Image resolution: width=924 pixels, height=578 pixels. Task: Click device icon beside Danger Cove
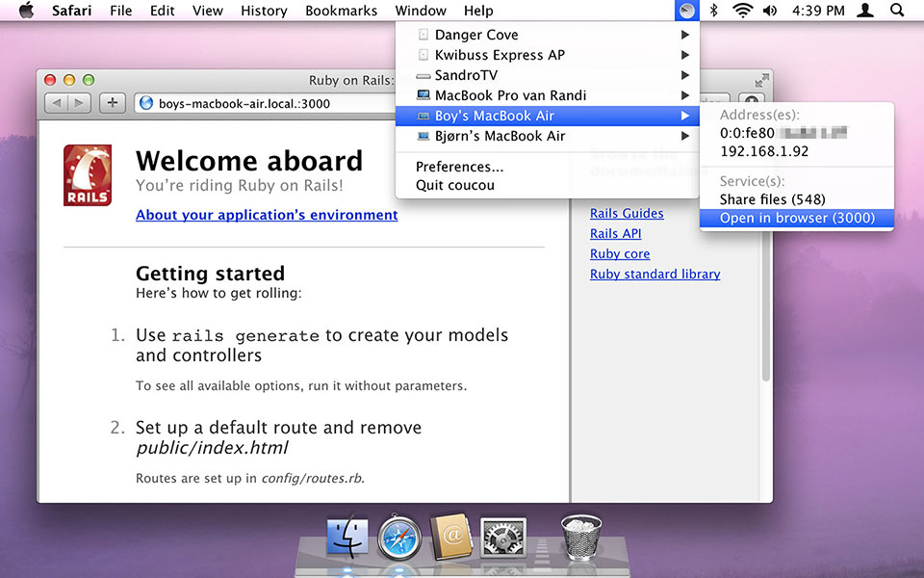click(x=423, y=35)
